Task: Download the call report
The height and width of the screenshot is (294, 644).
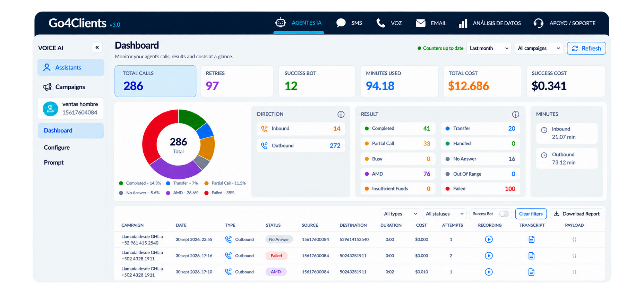Action: (x=577, y=214)
